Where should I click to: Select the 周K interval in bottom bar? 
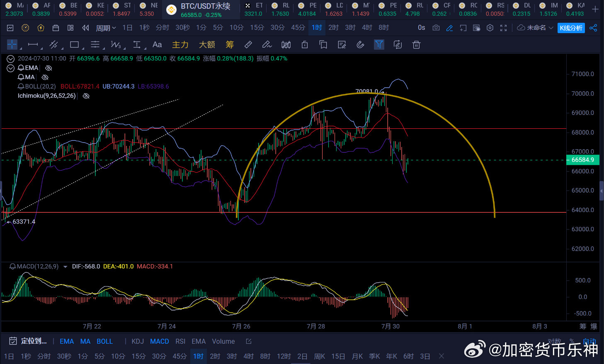320,356
